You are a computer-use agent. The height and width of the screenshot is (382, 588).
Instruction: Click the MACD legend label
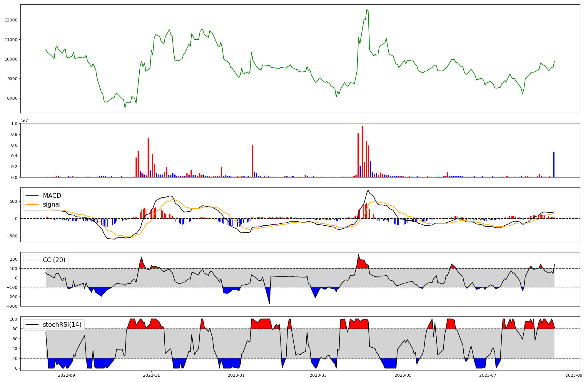point(52,196)
